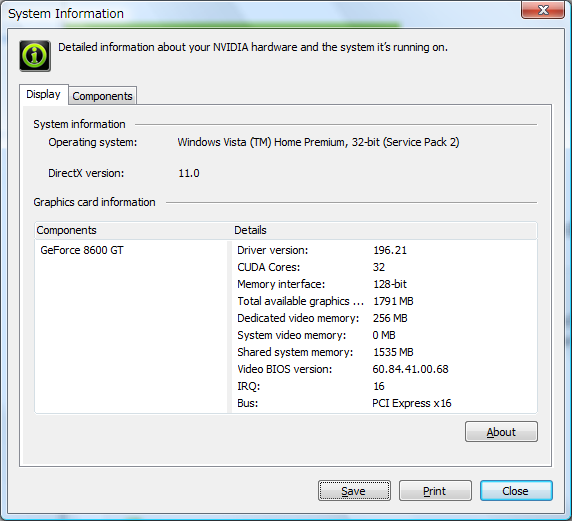The width and height of the screenshot is (572, 521).
Task: Click the 128-bit value
Action: 390,284
